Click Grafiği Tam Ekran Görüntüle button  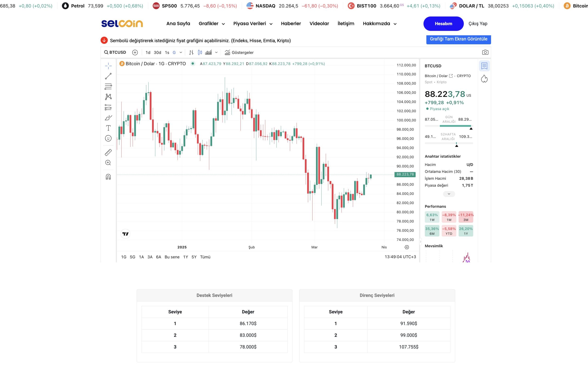point(458,39)
